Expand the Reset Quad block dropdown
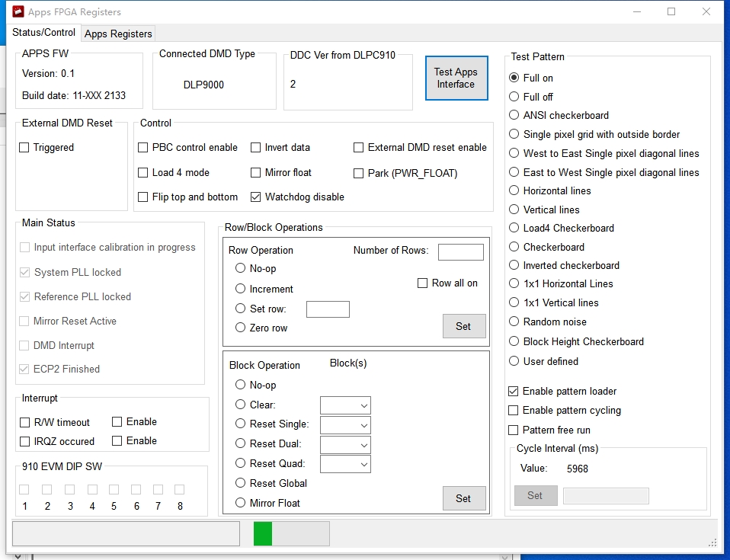The height and width of the screenshot is (560, 730). coord(345,464)
